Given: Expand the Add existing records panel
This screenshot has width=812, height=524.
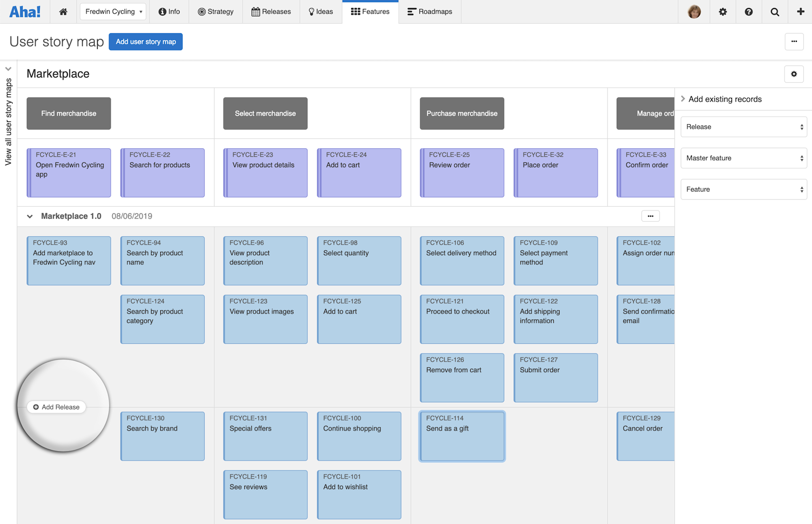Looking at the screenshot, I should (684, 99).
